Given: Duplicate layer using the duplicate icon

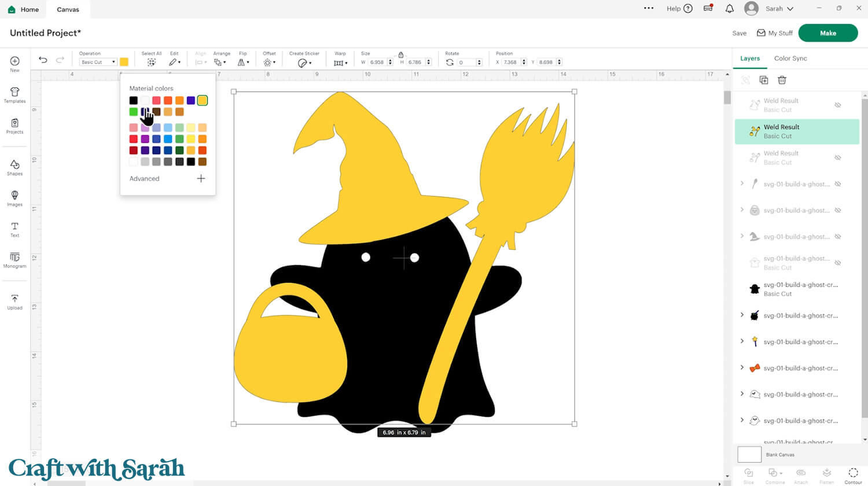Looking at the screenshot, I should [763, 80].
